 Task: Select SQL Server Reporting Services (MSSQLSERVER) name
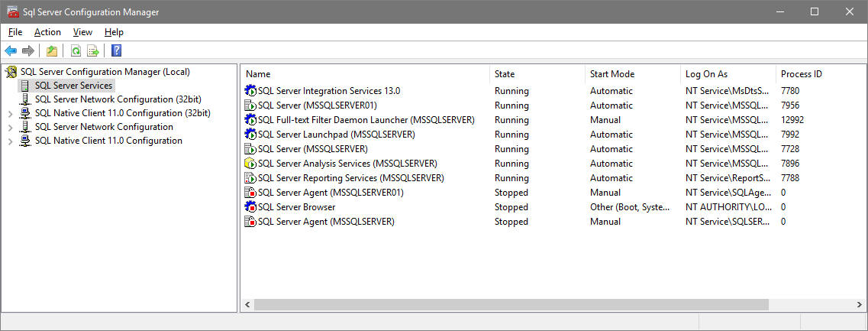[x=351, y=178]
